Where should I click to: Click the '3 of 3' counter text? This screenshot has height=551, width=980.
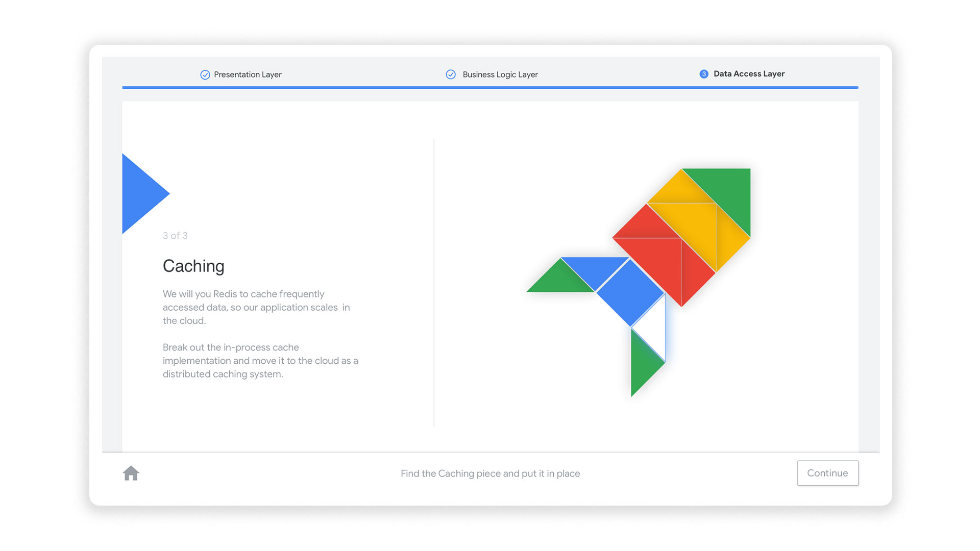coord(175,236)
